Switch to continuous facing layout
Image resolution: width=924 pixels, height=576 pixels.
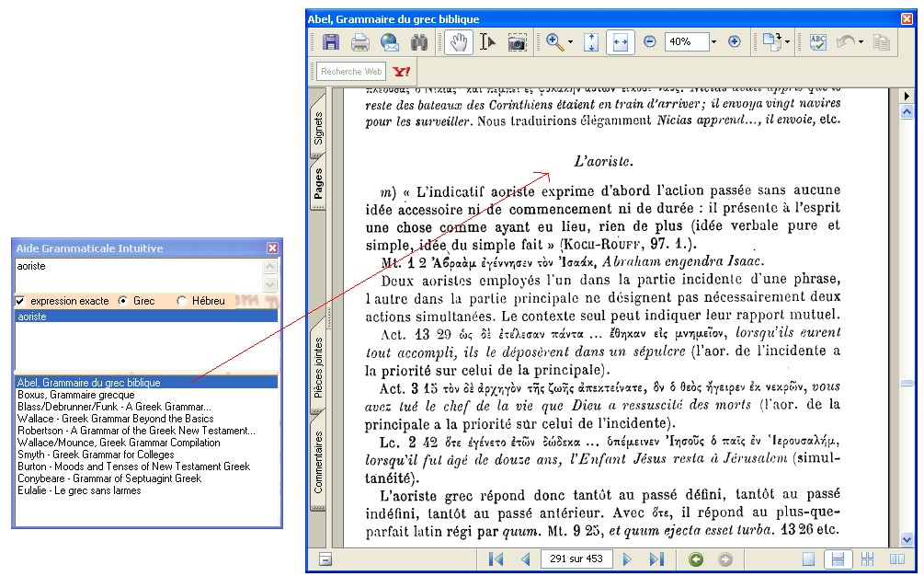(x=867, y=559)
